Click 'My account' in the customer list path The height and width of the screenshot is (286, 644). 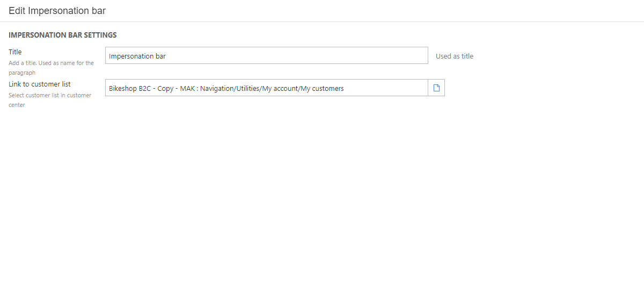click(279, 88)
